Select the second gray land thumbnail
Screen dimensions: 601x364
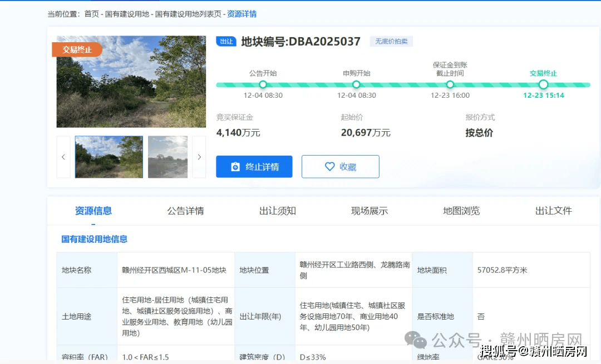click(x=168, y=157)
